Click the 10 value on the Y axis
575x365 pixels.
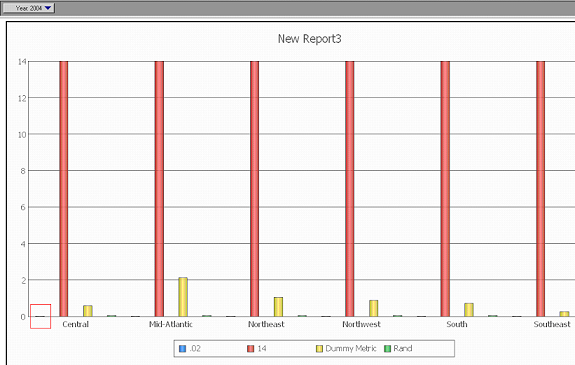pyautogui.click(x=22, y=135)
